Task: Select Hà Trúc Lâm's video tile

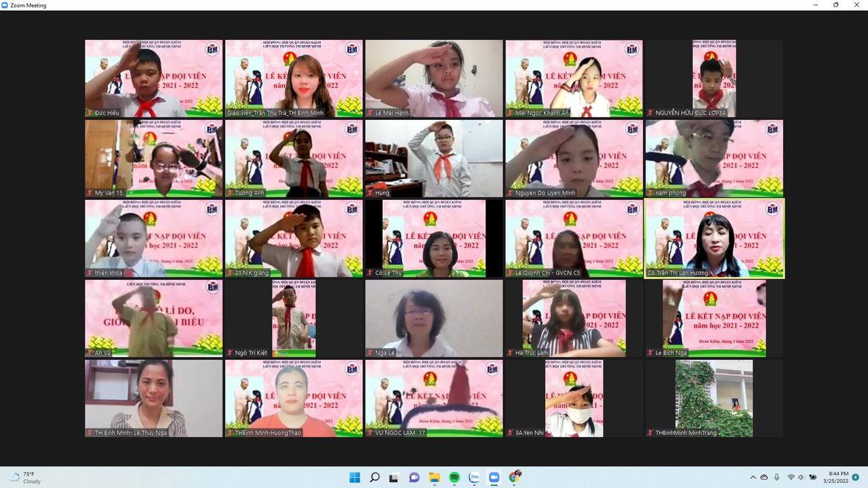Action: (574, 319)
